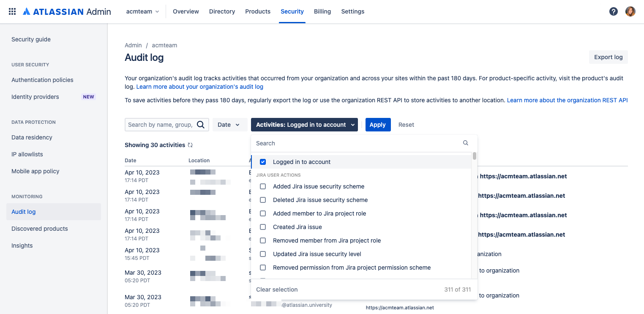Click Clear selection in the filter panel
The image size is (644, 314).
tap(277, 289)
